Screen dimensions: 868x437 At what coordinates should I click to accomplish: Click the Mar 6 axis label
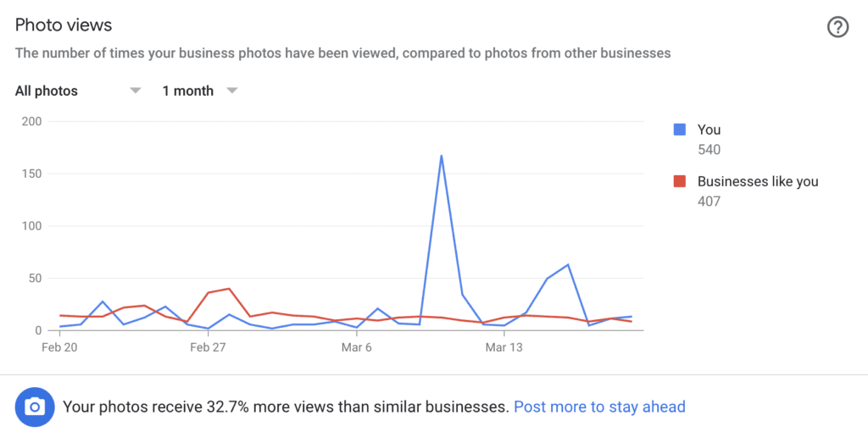tap(357, 347)
